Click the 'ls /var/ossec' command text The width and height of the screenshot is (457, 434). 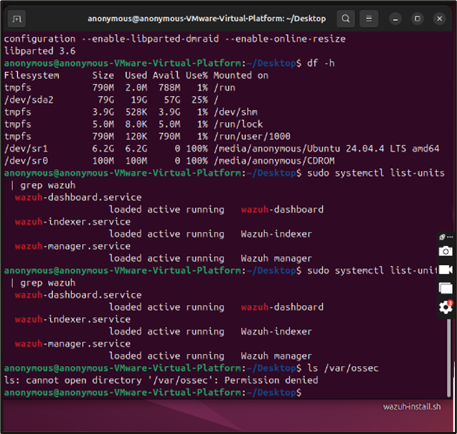(x=343, y=368)
